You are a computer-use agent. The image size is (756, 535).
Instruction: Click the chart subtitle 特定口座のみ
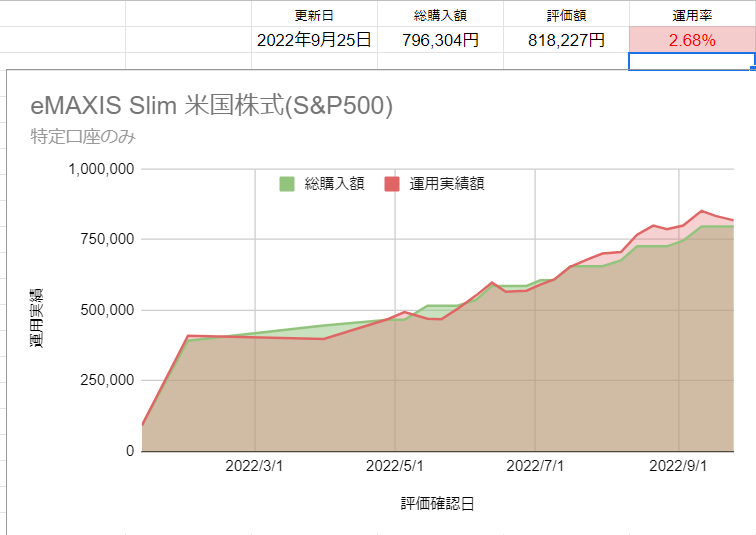pyautogui.click(x=83, y=137)
